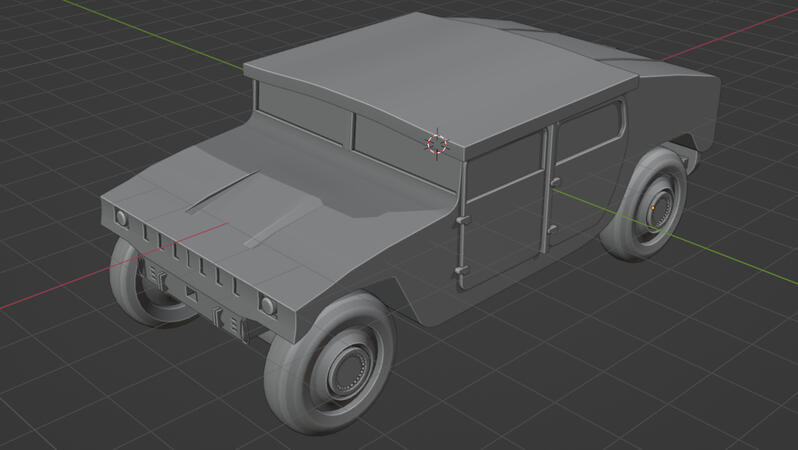The image size is (798, 450).
Task: Click the orange origin dot on the rear wheel hub
Action: (653, 208)
